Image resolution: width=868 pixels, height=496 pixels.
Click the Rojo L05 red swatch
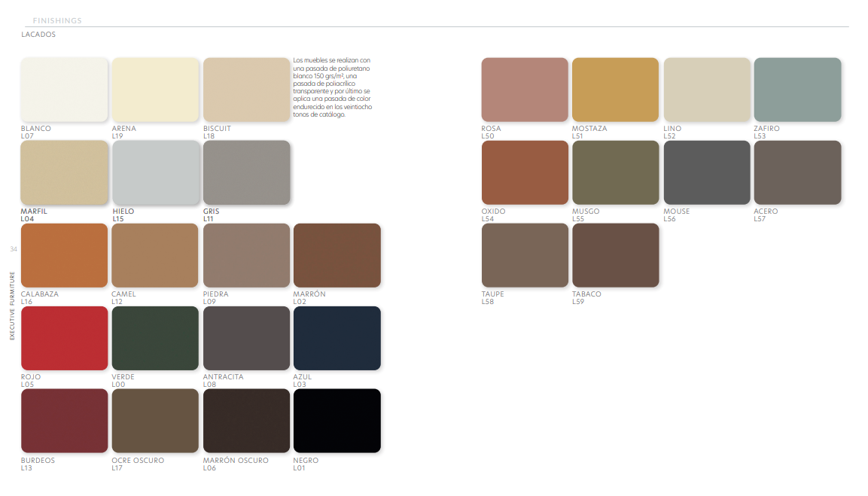64,338
